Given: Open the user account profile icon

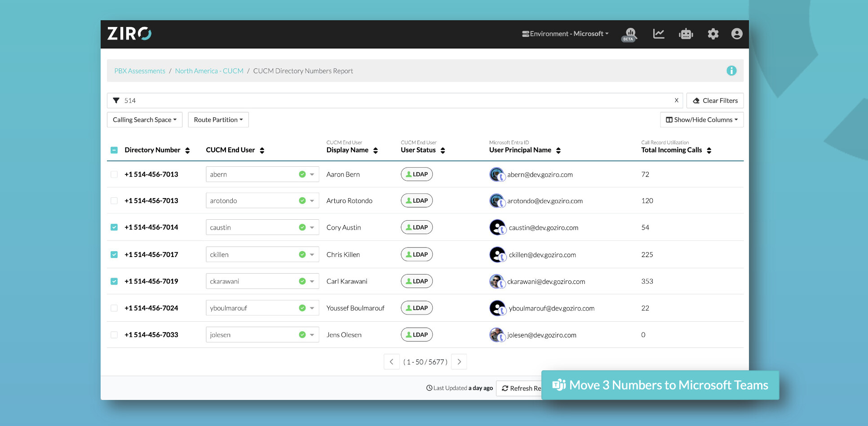Looking at the screenshot, I should coord(737,34).
